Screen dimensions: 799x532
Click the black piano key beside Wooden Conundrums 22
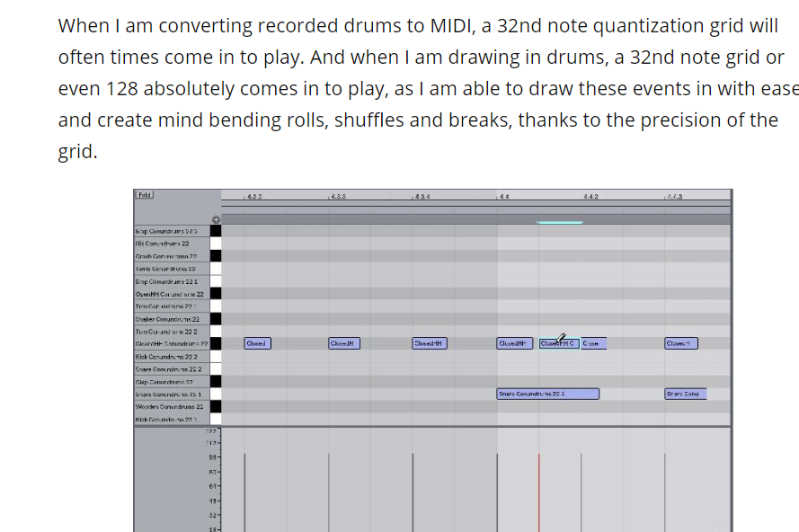(x=216, y=407)
